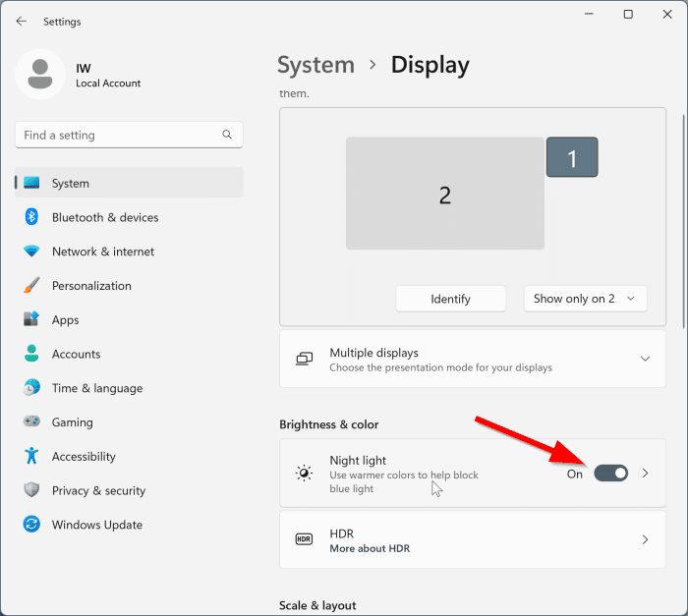688x616 pixels.
Task: Click the More about HDR link
Action: pyautogui.click(x=370, y=548)
